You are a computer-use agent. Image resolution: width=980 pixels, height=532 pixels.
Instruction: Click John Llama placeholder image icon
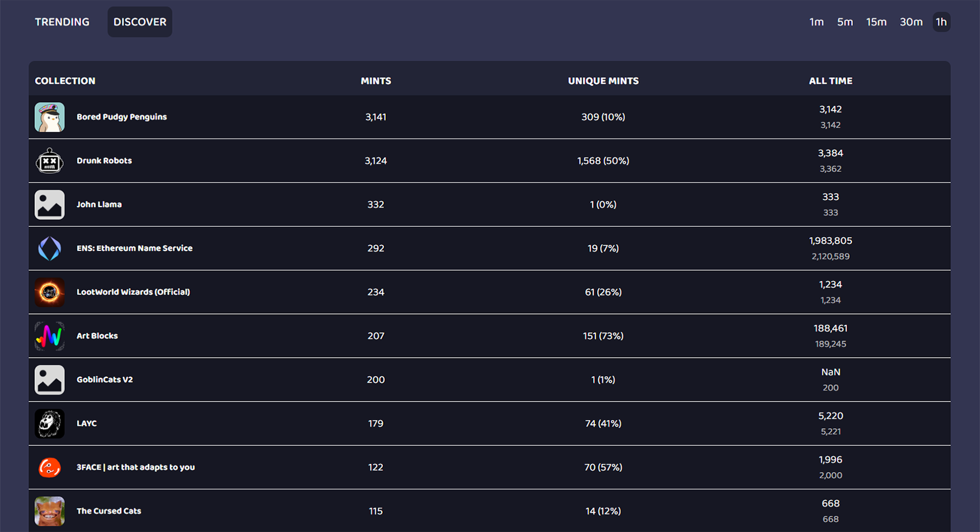click(x=50, y=205)
